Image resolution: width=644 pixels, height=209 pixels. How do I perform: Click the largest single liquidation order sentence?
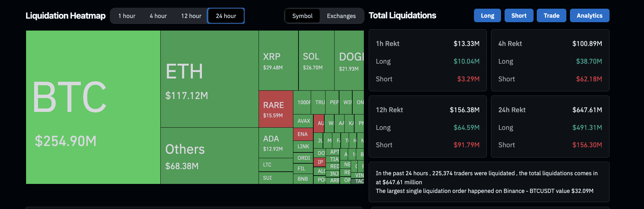click(485, 191)
